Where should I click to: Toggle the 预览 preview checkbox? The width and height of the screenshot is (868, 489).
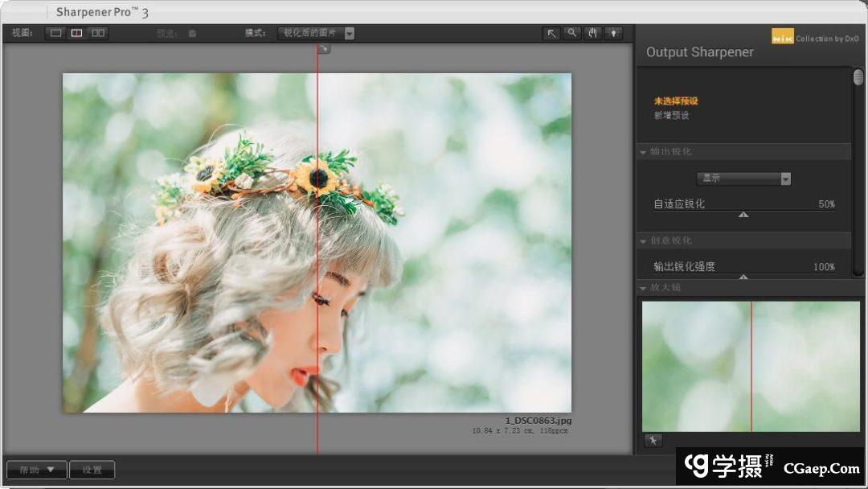coord(192,34)
